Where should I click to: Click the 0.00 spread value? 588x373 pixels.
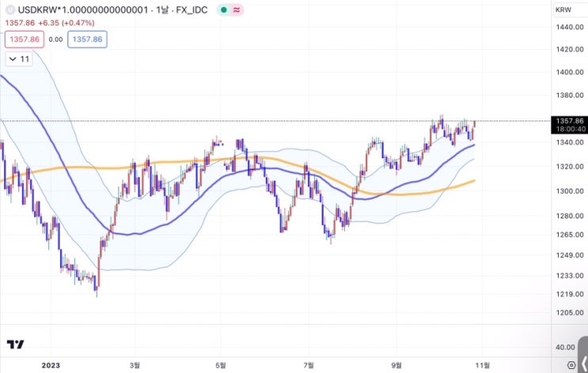(56, 40)
